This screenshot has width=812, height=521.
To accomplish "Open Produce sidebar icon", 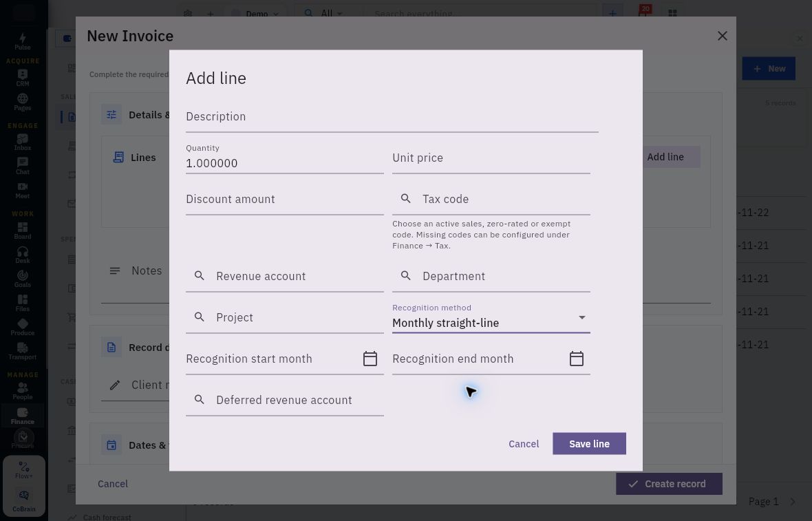I will [22, 328].
